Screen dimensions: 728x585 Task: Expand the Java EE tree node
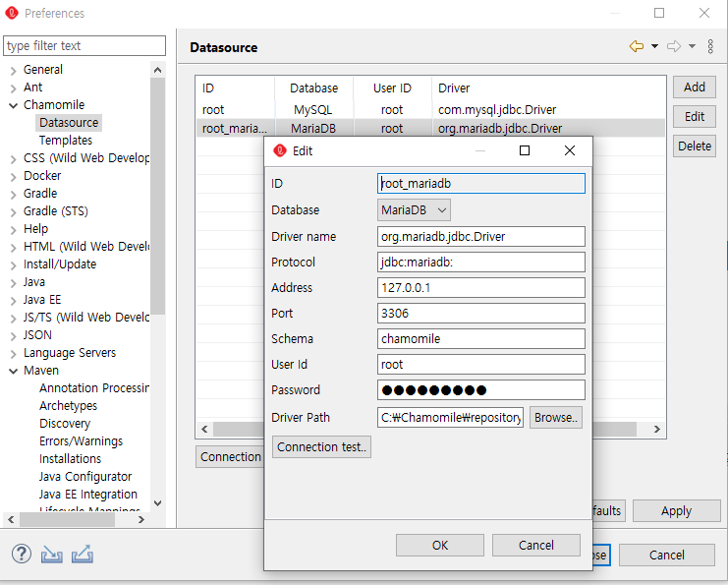point(13,300)
